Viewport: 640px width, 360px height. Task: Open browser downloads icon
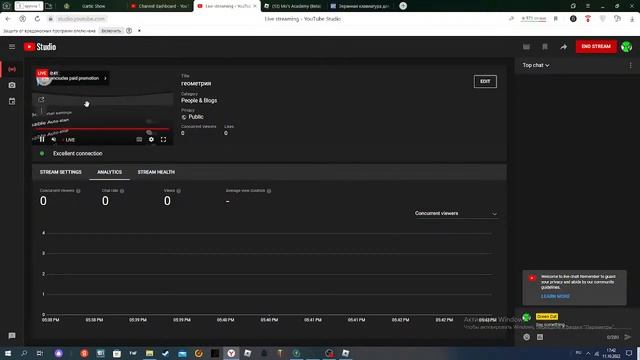[632, 19]
